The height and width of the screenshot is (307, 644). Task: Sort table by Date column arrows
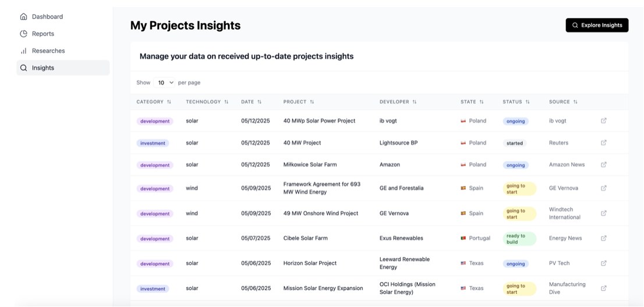point(259,102)
